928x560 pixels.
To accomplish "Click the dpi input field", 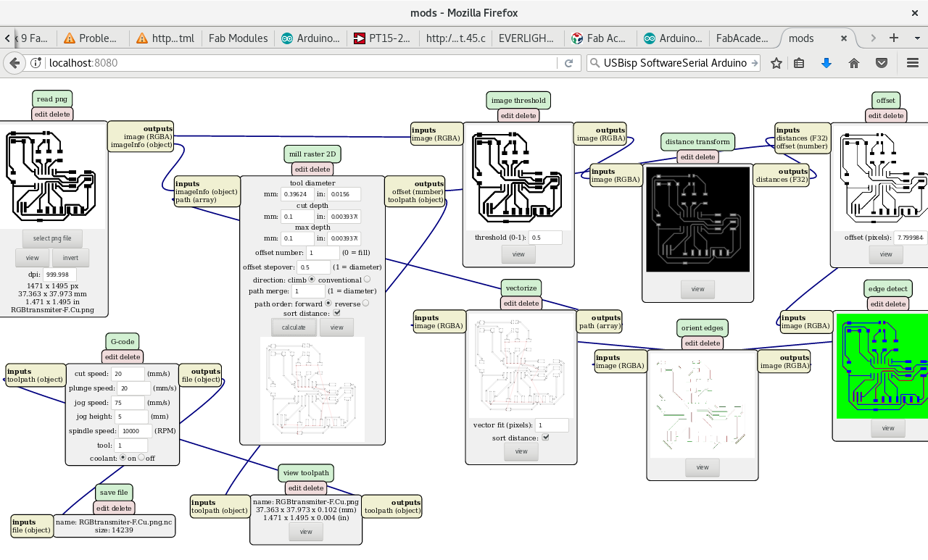I will pyautogui.click(x=59, y=275).
